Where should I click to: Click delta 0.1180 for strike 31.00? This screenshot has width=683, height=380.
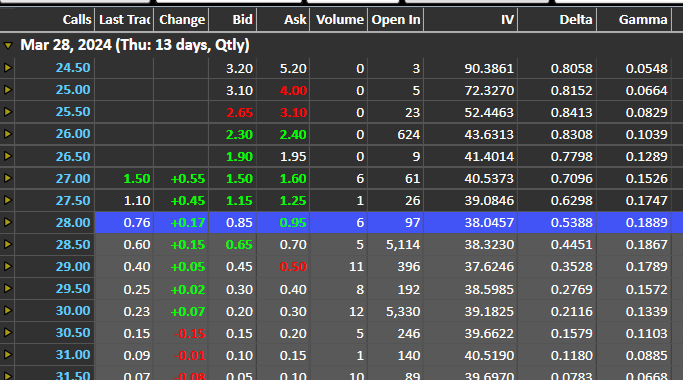coord(571,356)
